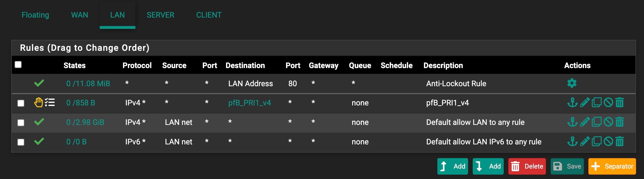644x179 pixels.
Task: Click the advanced options list icon on pfB_PRI1_v4
Action: point(50,102)
